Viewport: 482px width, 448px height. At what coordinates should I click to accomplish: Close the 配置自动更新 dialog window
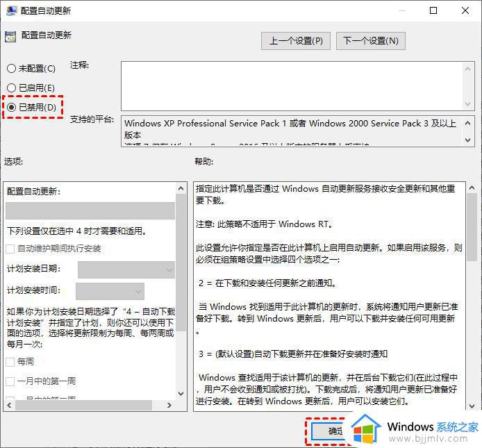point(465,10)
